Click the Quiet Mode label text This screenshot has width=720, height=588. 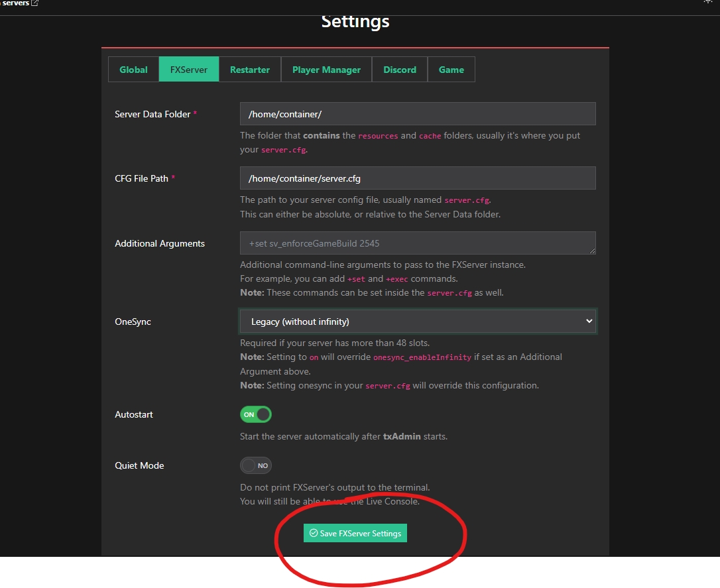[x=139, y=465]
